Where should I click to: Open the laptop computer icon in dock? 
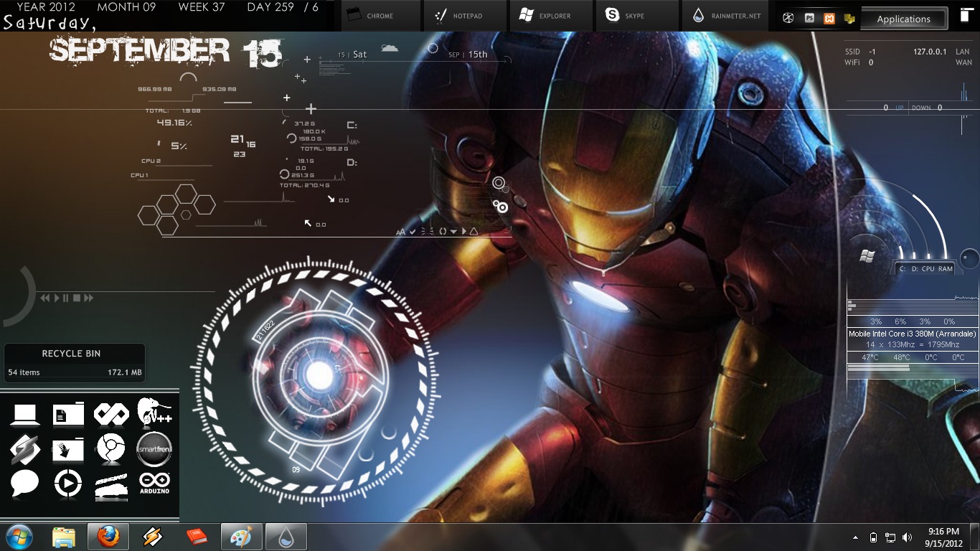pyautogui.click(x=24, y=415)
